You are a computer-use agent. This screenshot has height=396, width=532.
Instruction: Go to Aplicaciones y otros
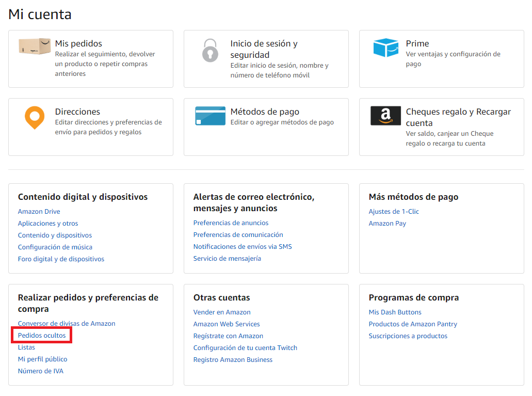pyautogui.click(x=48, y=223)
